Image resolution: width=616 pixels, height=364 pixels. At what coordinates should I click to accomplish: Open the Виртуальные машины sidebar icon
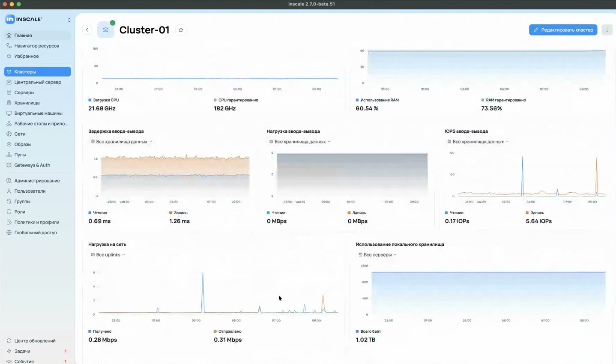pos(9,113)
